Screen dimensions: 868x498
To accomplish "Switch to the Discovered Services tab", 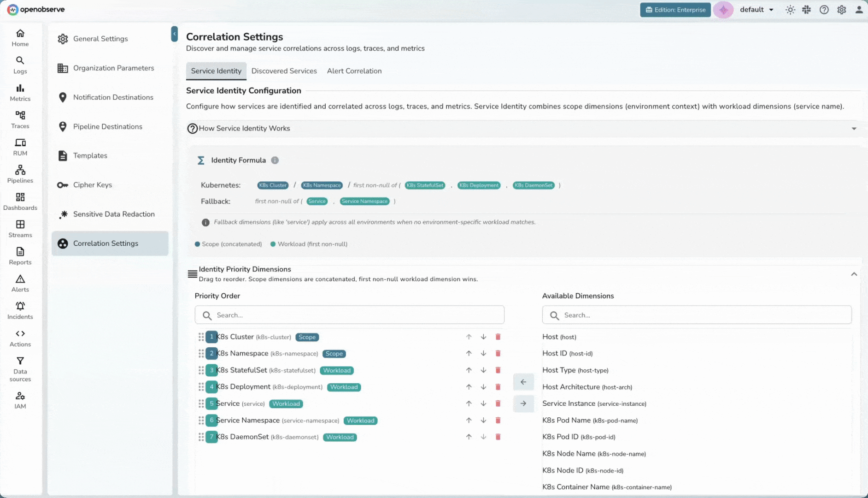I will [x=284, y=71].
